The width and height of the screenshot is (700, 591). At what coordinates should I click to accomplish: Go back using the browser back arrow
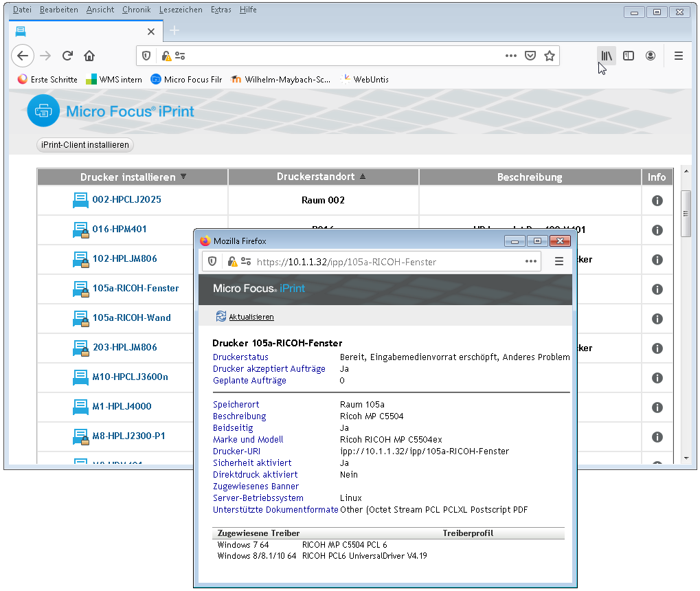coord(23,56)
